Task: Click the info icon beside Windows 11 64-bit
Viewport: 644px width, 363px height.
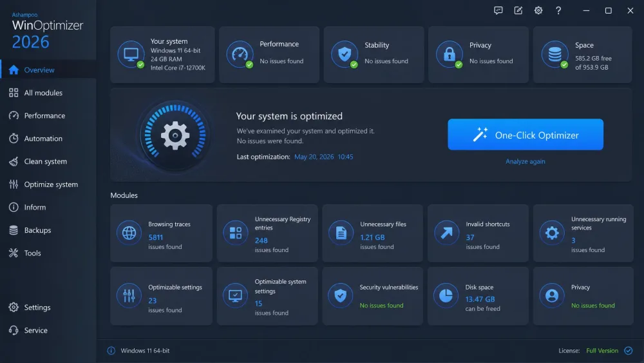Action: [x=111, y=351]
